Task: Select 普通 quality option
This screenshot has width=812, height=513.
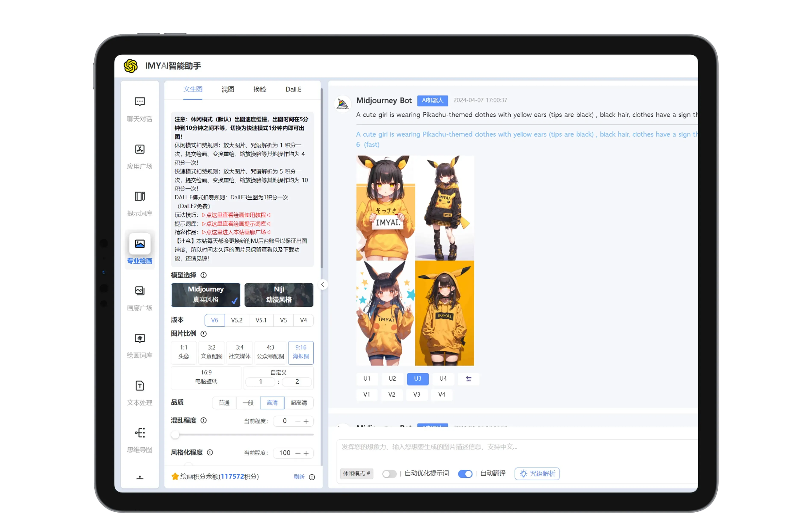Action: [x=224, y=403]
